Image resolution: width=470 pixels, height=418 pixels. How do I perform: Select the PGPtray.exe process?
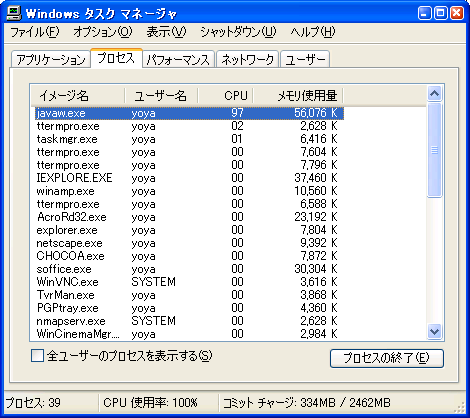tap(189, 308)
